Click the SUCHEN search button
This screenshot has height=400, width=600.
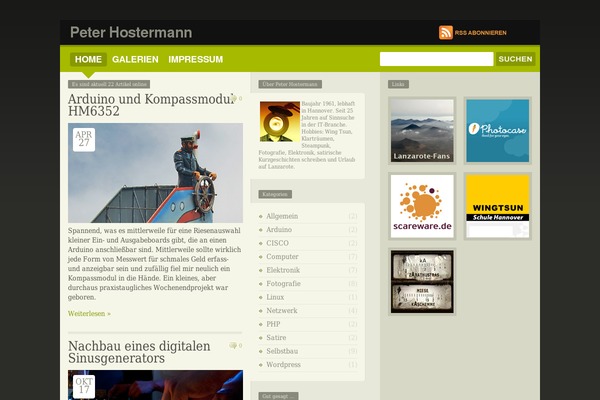click(x=515, y=59)
